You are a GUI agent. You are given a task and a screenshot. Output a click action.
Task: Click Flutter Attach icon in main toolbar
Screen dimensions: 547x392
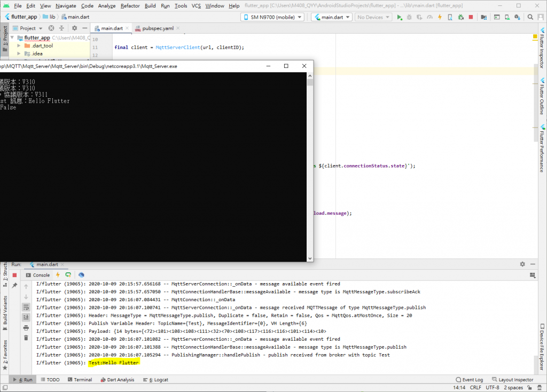point(450,17)
